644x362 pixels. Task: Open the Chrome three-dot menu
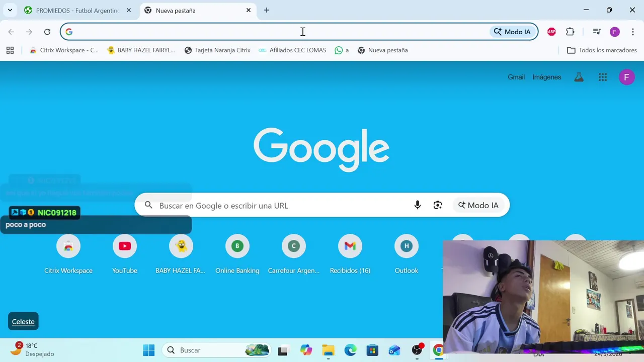pos(632,32)
